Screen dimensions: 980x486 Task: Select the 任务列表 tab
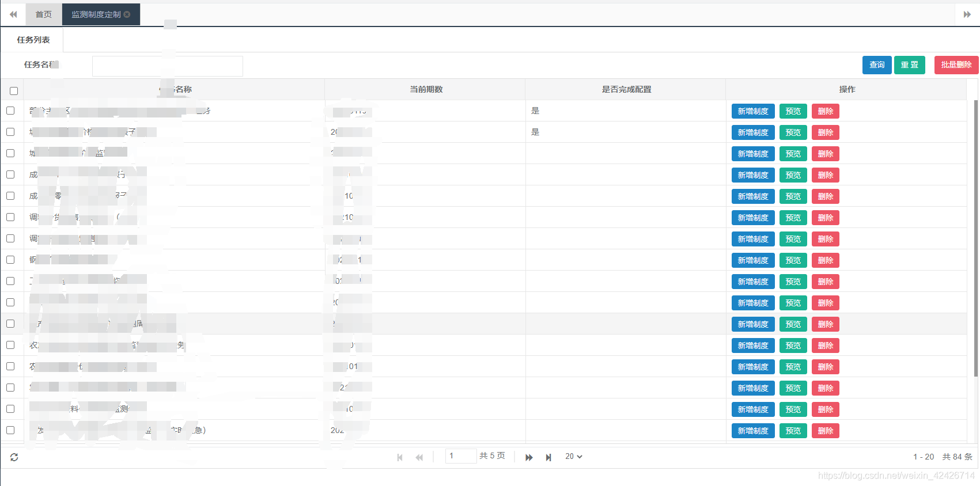tap(33, 40)
